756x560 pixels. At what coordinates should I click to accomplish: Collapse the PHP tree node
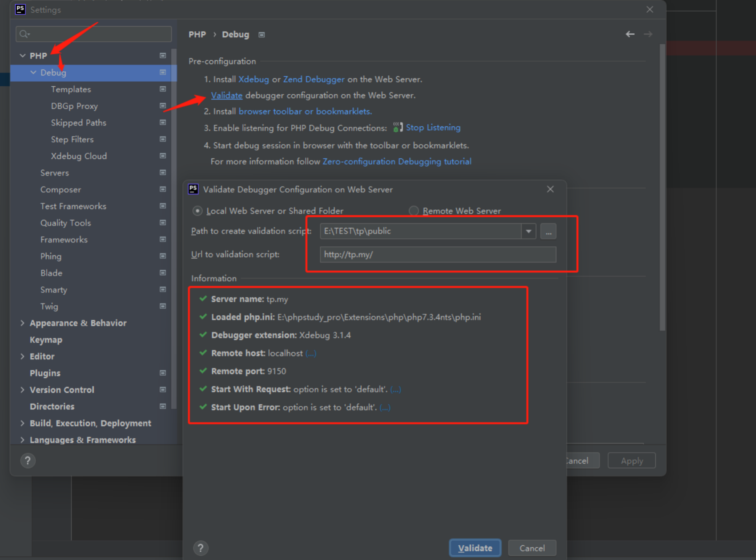tap(23, 55)
